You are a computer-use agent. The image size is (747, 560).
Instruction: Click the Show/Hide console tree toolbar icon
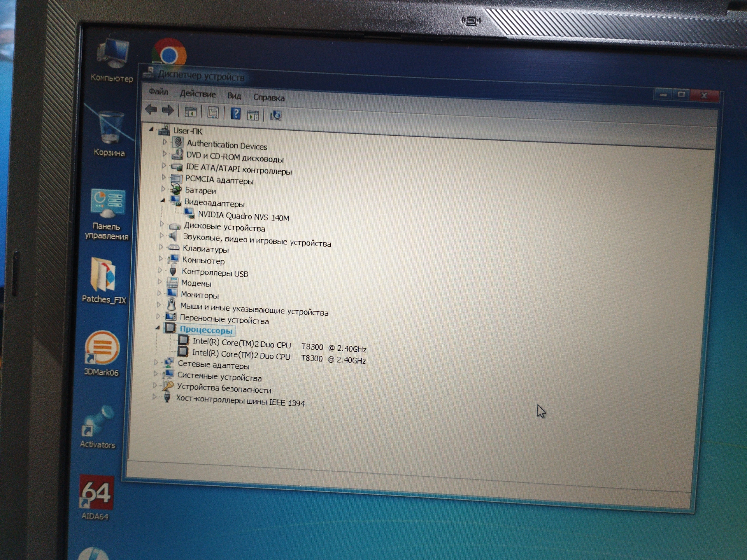pyautogui.click(x=190, y=112)
